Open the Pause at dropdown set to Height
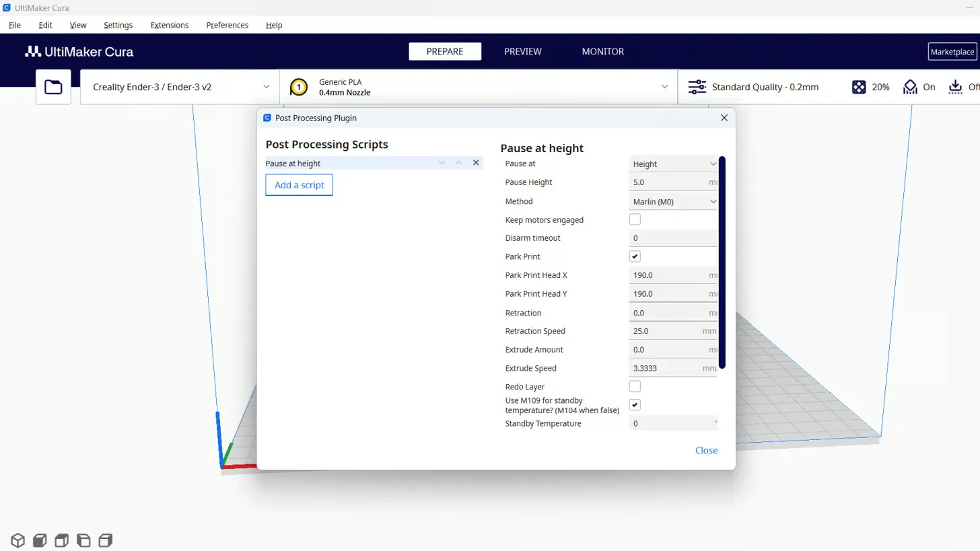Image resolution: width=980 pixels, height=551 pixels. pos(673,163)
